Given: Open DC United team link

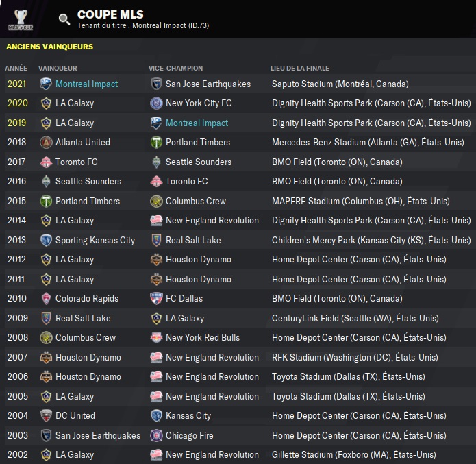Looking at the screenshot, I should pos(75,416).
